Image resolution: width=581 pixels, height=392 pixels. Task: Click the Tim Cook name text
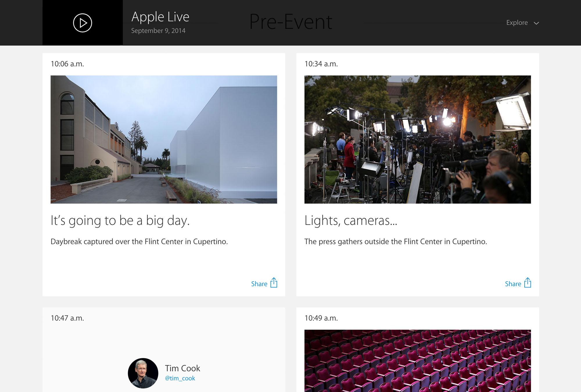tap(182, 368)
